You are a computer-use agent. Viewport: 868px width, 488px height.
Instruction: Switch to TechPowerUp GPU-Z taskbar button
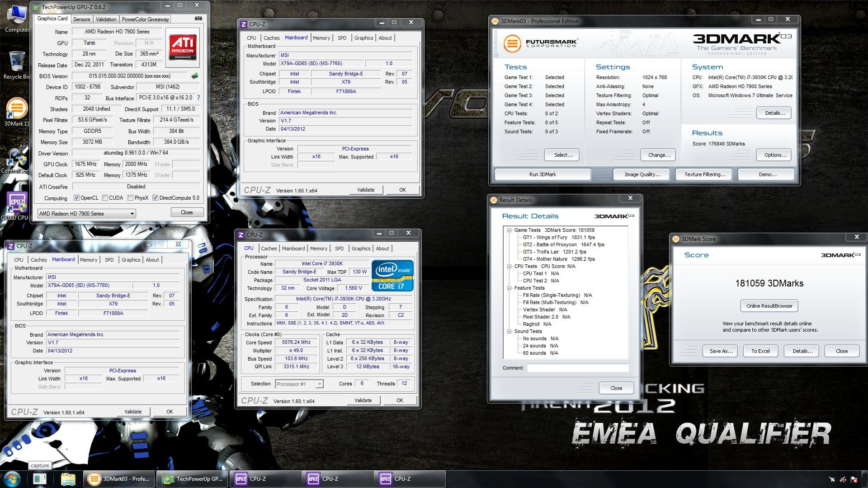tap(193, 479)
